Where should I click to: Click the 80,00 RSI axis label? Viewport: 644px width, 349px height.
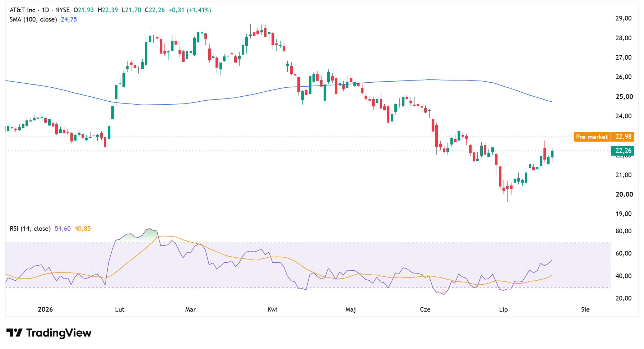click(x=624, y=231)
